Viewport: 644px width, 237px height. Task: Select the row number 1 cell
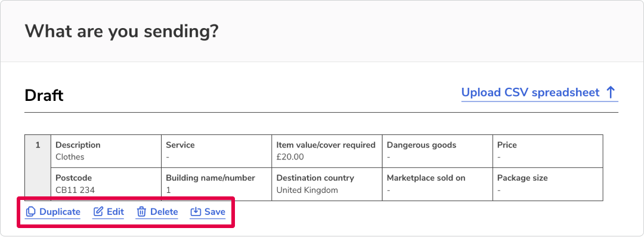coord(38,168)
